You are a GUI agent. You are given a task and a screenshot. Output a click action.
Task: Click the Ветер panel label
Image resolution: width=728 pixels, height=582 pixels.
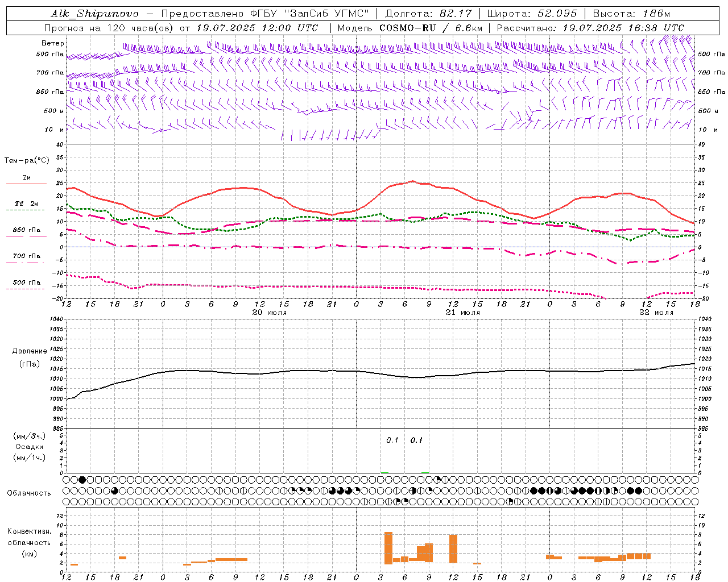[53, 43]
